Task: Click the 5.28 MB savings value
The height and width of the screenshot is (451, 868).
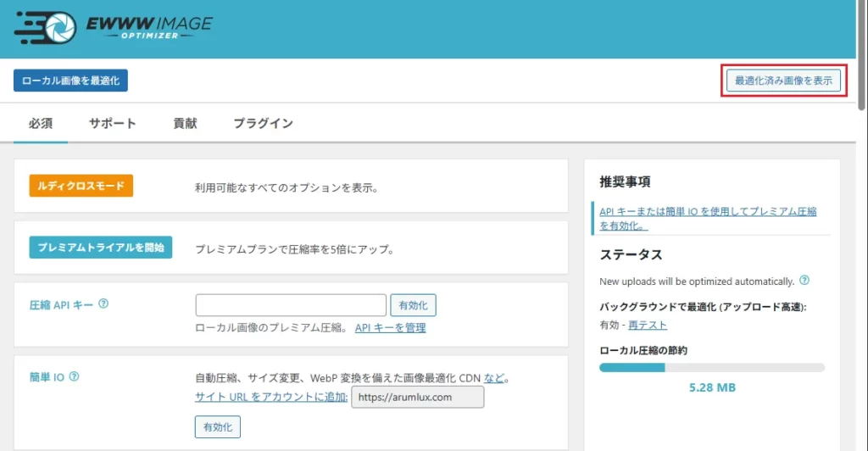Action: 712,387
